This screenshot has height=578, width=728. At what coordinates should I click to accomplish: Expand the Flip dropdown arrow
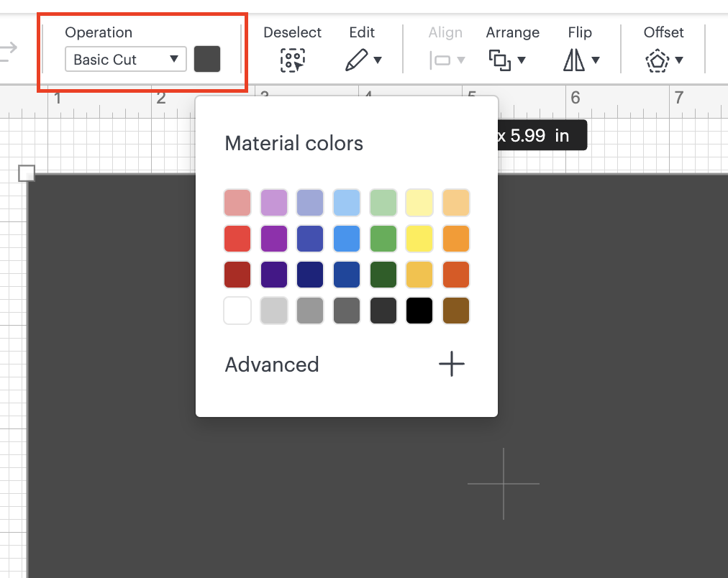[596, 60]
